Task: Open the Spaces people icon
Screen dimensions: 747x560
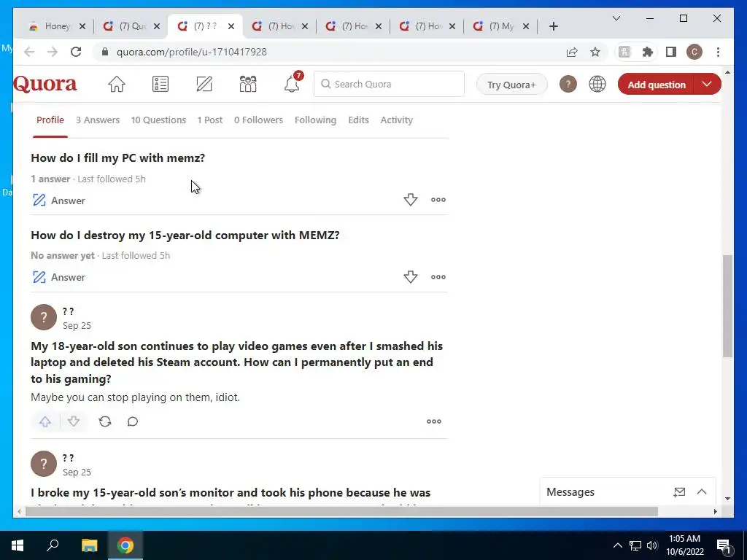Action: coord(248,85)
